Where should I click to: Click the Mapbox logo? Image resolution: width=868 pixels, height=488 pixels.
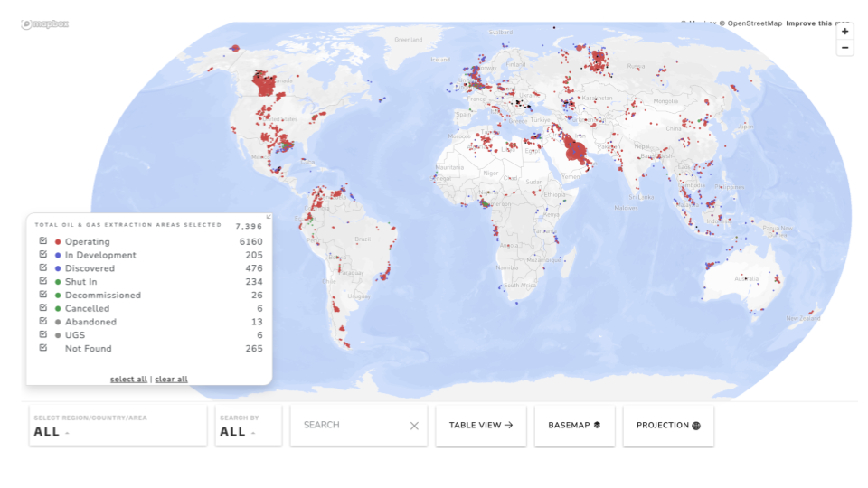tap(45, 24)
